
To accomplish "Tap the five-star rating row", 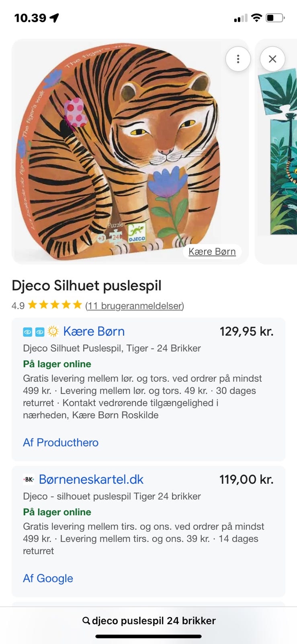I will click(55, 305).
